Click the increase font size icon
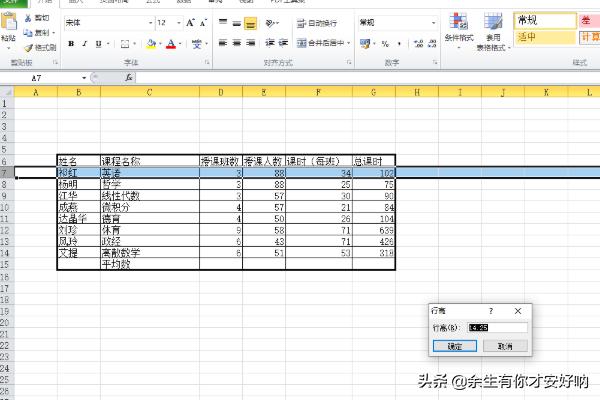Viewport: 600px width, 400px height. (x=190, y=23)
